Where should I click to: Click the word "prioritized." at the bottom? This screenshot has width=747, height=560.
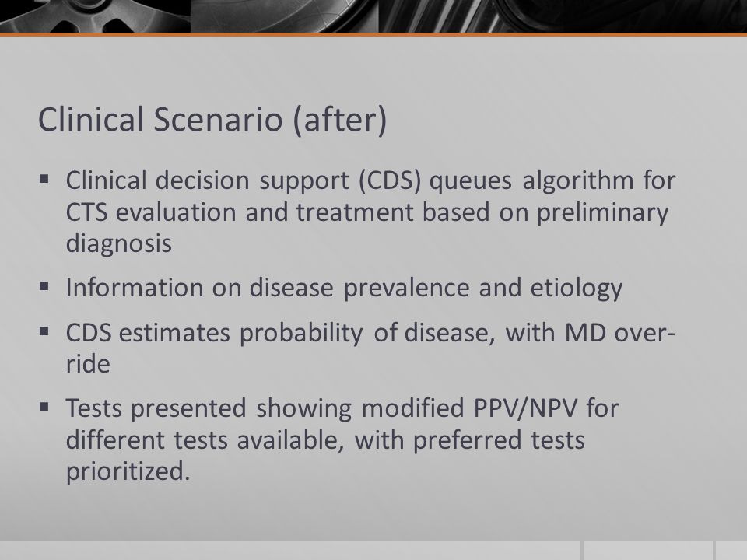[x=128, y=471]
